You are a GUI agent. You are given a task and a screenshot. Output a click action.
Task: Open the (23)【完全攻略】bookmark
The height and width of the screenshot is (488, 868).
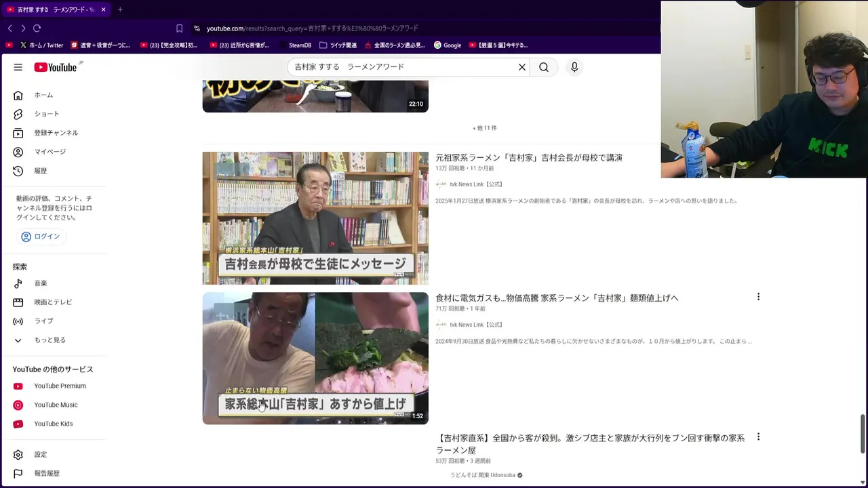pos(169,45)
